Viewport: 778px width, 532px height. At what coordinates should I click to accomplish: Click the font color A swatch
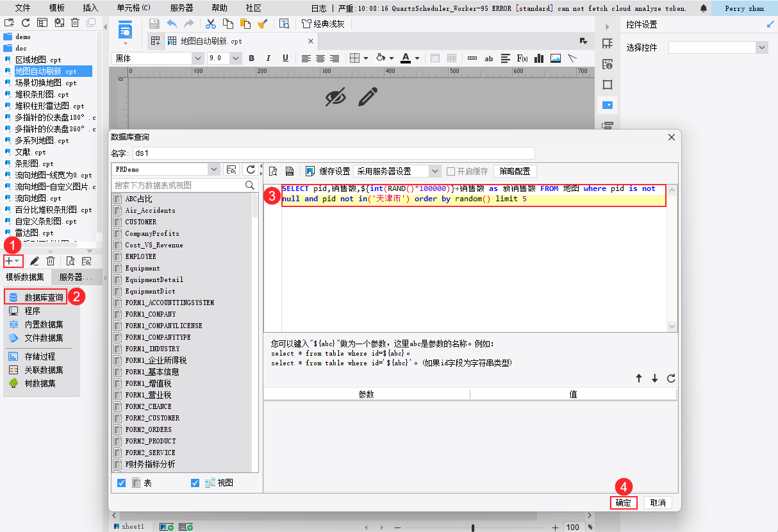405,58
